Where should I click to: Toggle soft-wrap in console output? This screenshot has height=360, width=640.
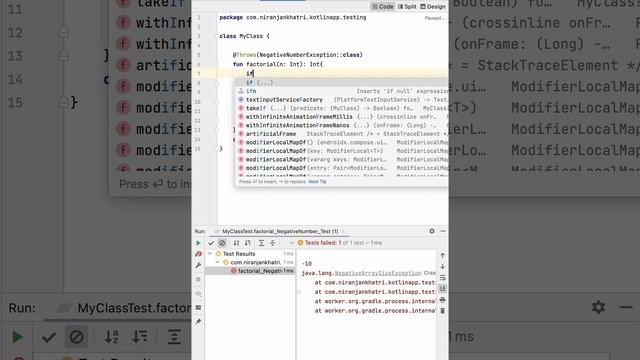pos(442,278)
